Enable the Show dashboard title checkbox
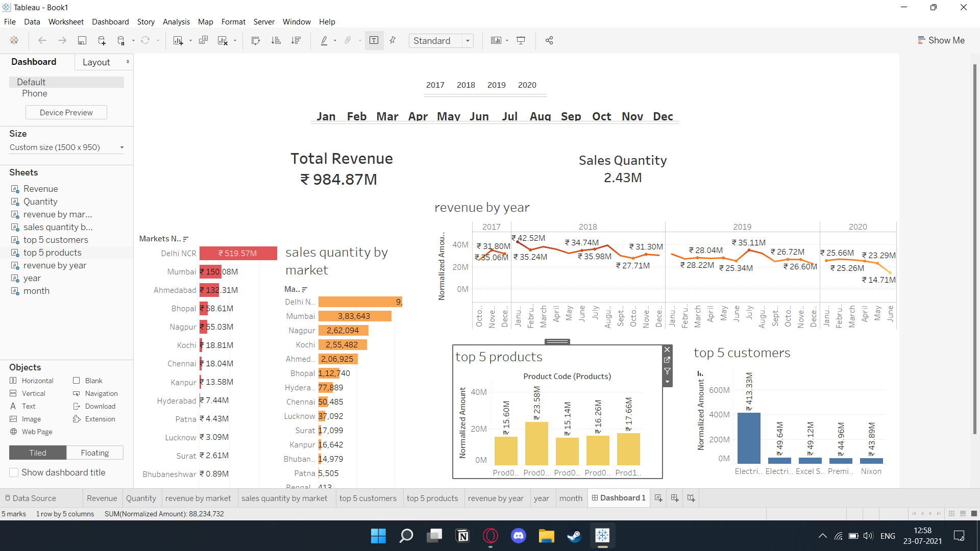The image size is (980, 551). (14, 472)
